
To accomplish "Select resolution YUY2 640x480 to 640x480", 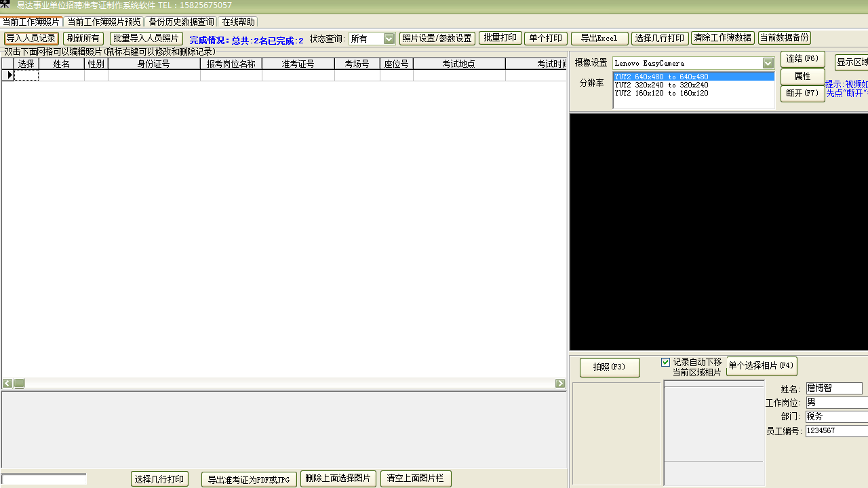I will [694, 77].
